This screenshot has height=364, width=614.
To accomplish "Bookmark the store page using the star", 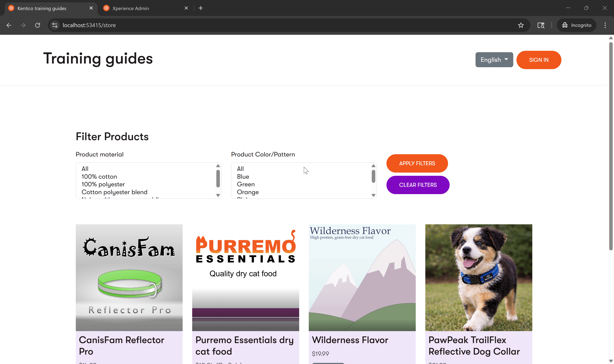I will [521, 25].
